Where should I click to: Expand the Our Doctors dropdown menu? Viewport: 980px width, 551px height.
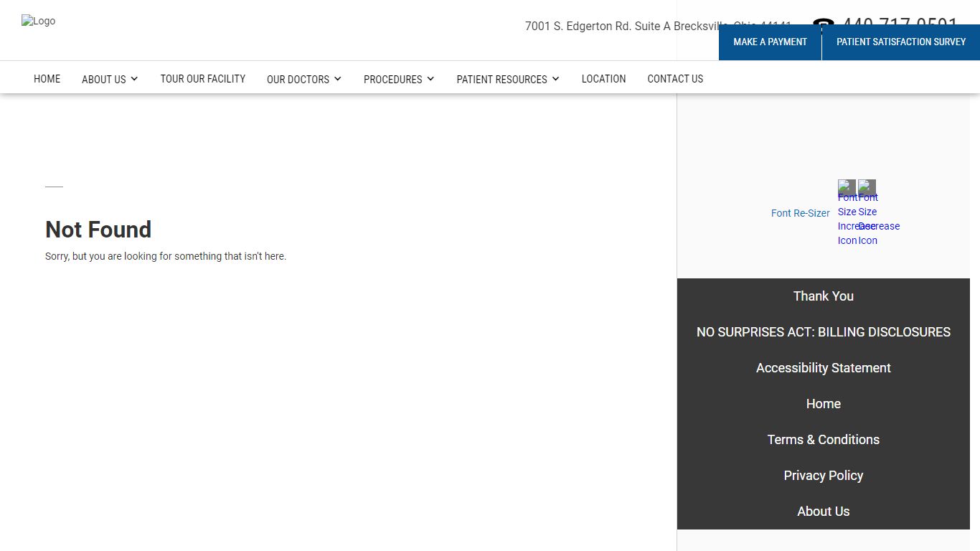[304, 79]
